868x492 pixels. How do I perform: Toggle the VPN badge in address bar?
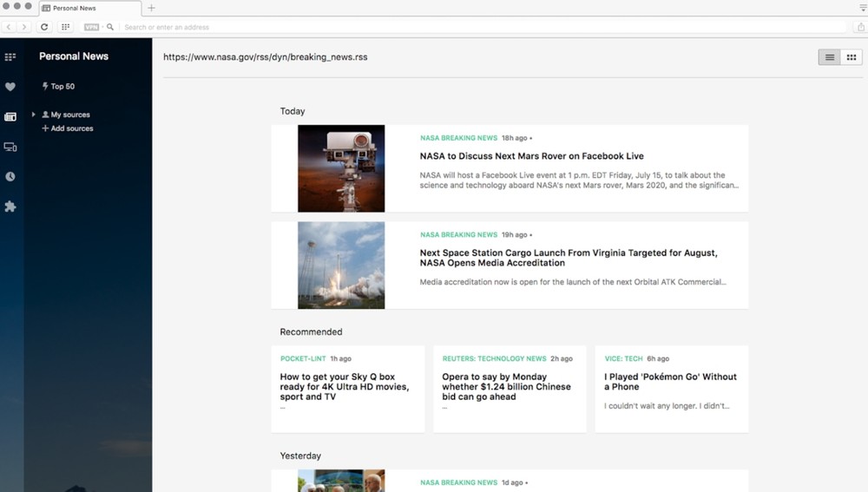(91, 27)
